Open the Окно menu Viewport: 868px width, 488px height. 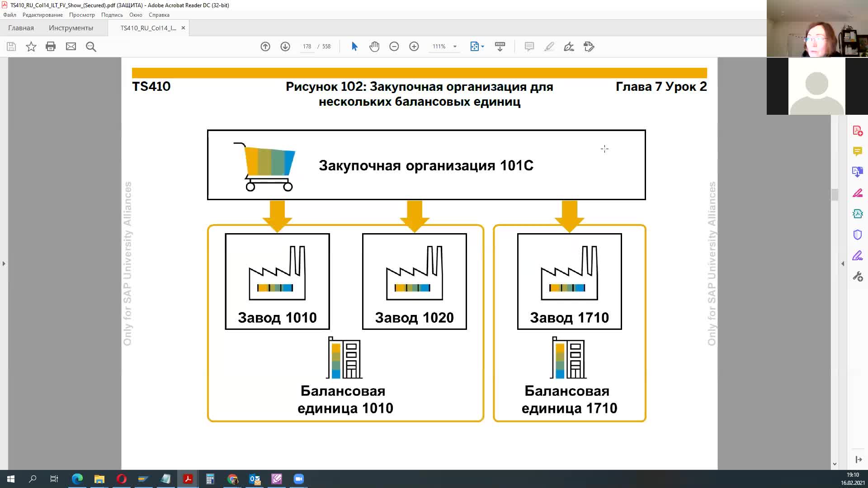pos(136,15)
